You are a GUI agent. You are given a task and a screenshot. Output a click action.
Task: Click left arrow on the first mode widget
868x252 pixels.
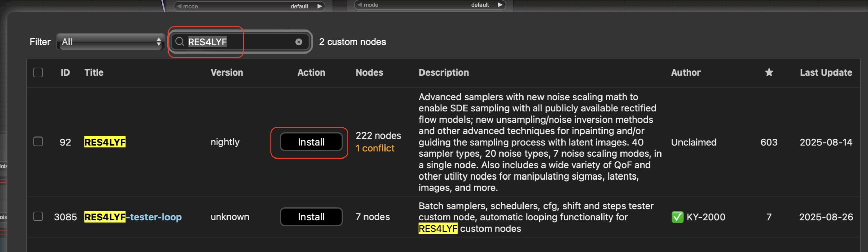click(179, 6)
